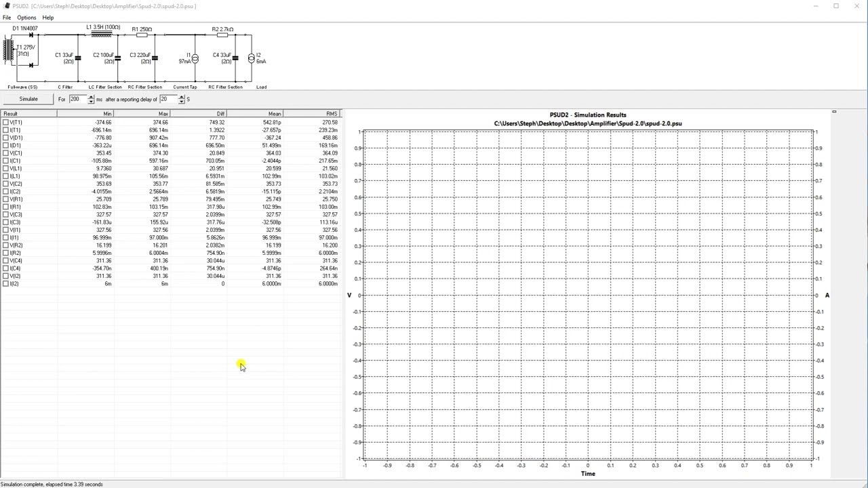Click the I(C4) row label
Image resolution: width=868 pixels, height=488 pixels.
pos(16,268)
